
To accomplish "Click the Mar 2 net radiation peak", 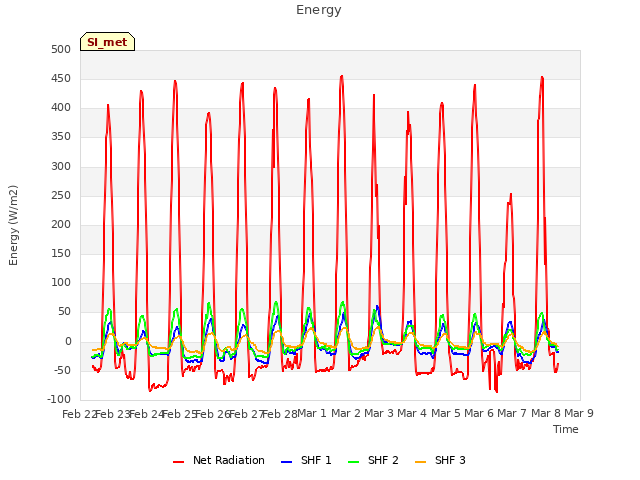I will coord(342,76).
